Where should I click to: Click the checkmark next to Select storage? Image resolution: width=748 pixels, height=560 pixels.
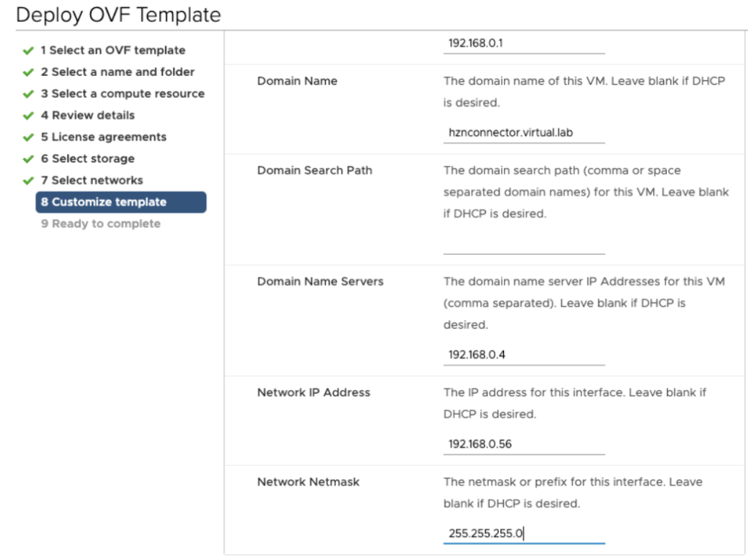pos(28,159)
